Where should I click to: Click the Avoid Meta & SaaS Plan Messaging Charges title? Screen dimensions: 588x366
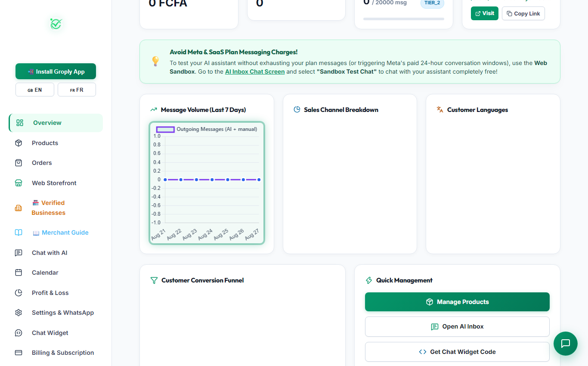(233, 52)
